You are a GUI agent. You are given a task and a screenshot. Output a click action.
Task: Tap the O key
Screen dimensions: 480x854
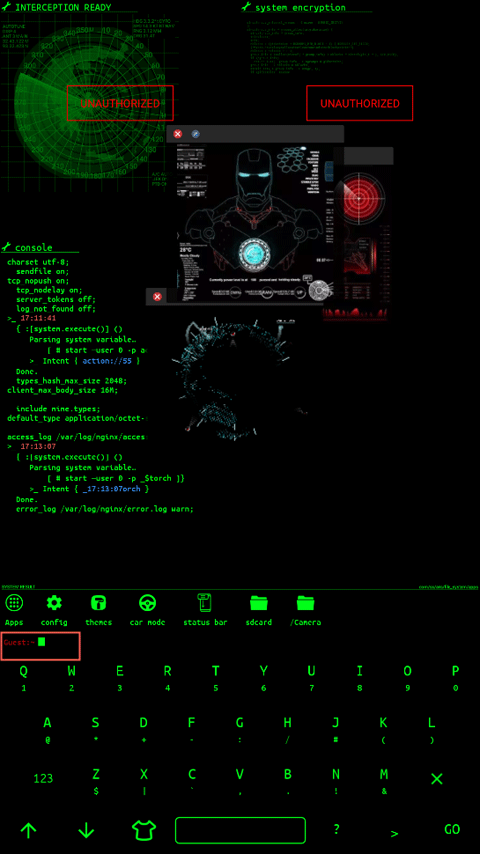pos(408,671)
